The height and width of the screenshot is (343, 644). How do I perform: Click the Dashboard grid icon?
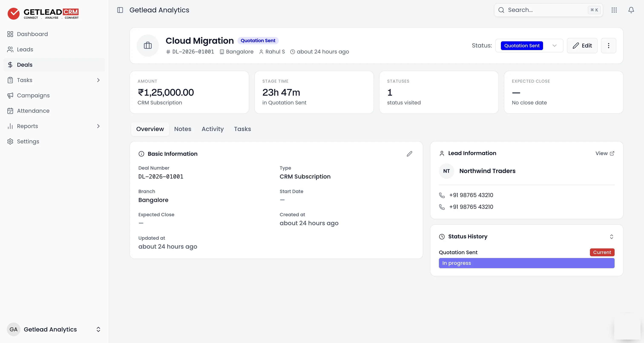10,34
